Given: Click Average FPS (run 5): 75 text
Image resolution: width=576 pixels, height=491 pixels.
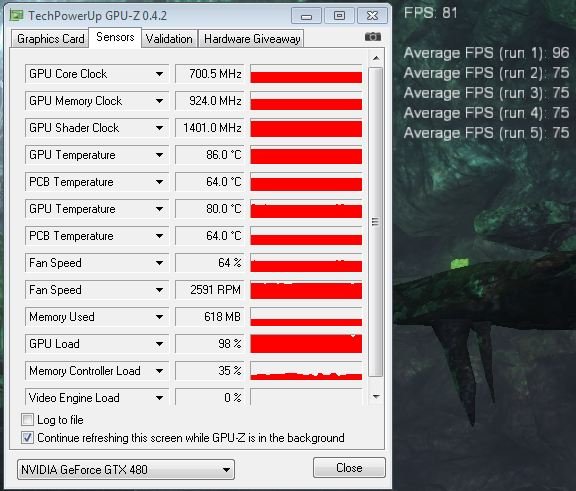Looking at the screenshot, I should 486,133.
